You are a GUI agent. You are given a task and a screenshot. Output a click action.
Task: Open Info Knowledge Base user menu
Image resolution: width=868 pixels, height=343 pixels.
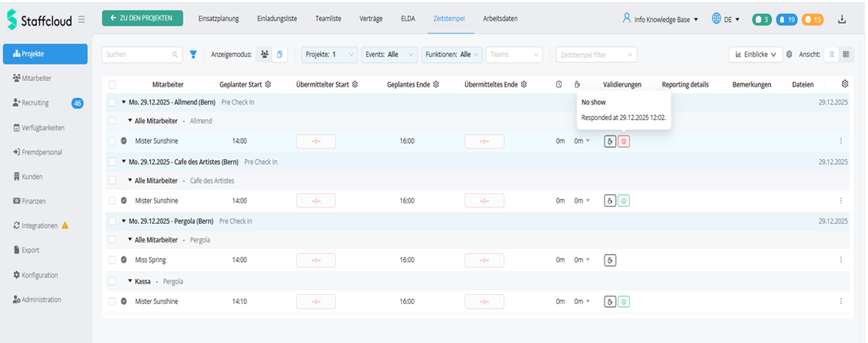[x=661, y=20]
